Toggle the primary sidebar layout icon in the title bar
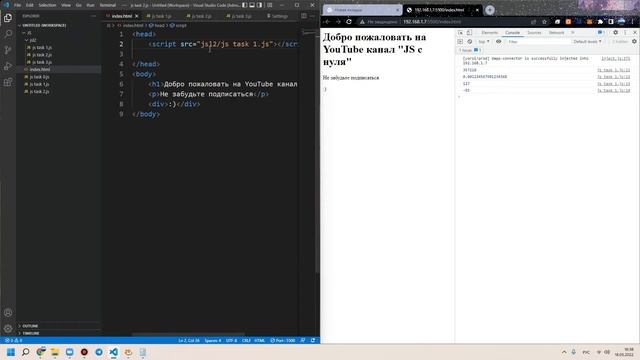Image resolution: width=640 pixels, height=360 pixels. 244,5
